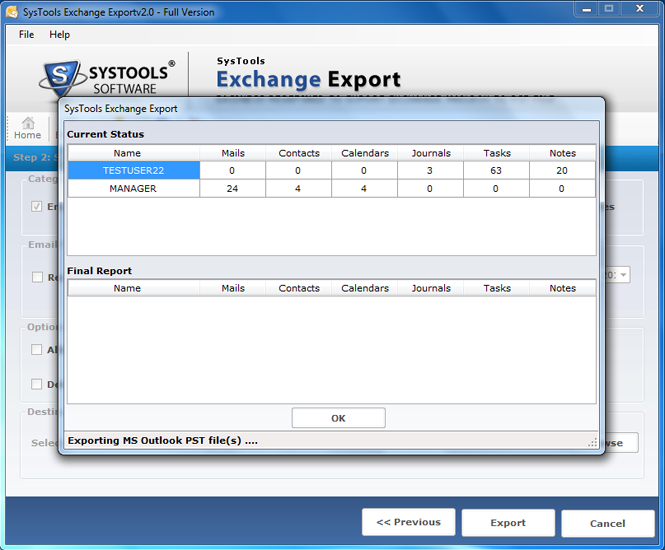Enable the first Options checkbox
The width and height of the screenshot is (665, 550).
37,350
